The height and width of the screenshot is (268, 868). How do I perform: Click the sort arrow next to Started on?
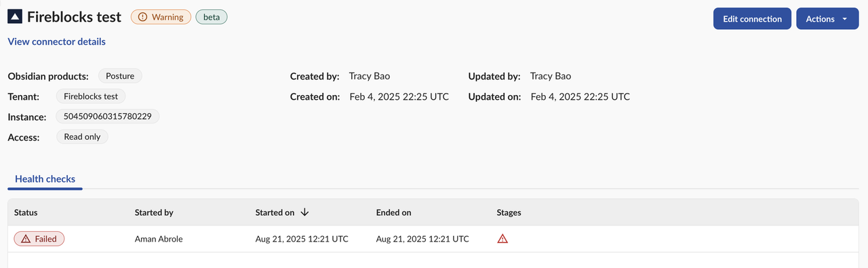tap(304, 212)
